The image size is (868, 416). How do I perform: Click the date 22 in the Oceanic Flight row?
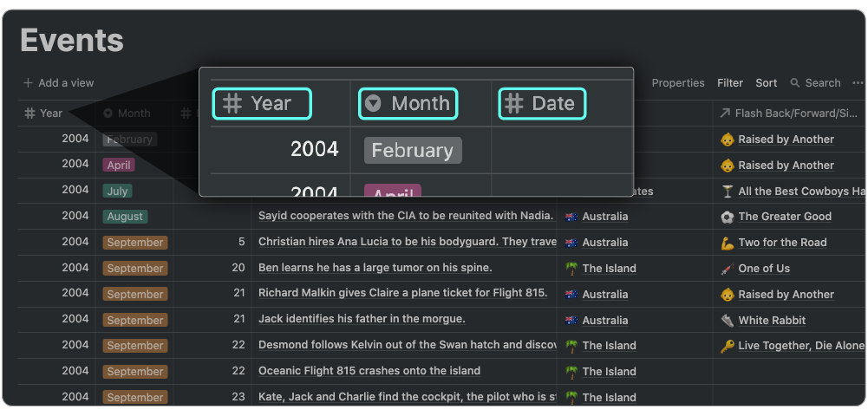pyautogui.click(x=238, y=371)
